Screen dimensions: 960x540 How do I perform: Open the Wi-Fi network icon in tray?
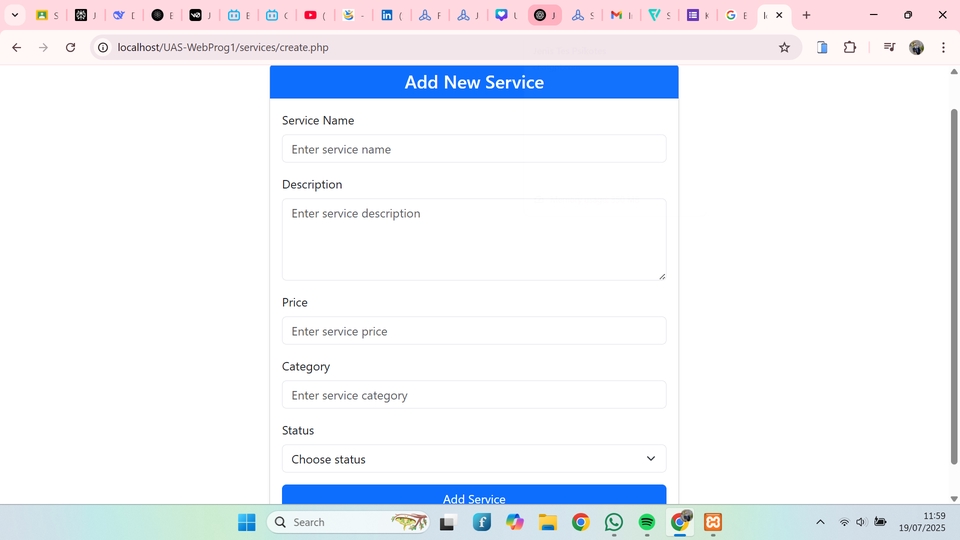844,522
